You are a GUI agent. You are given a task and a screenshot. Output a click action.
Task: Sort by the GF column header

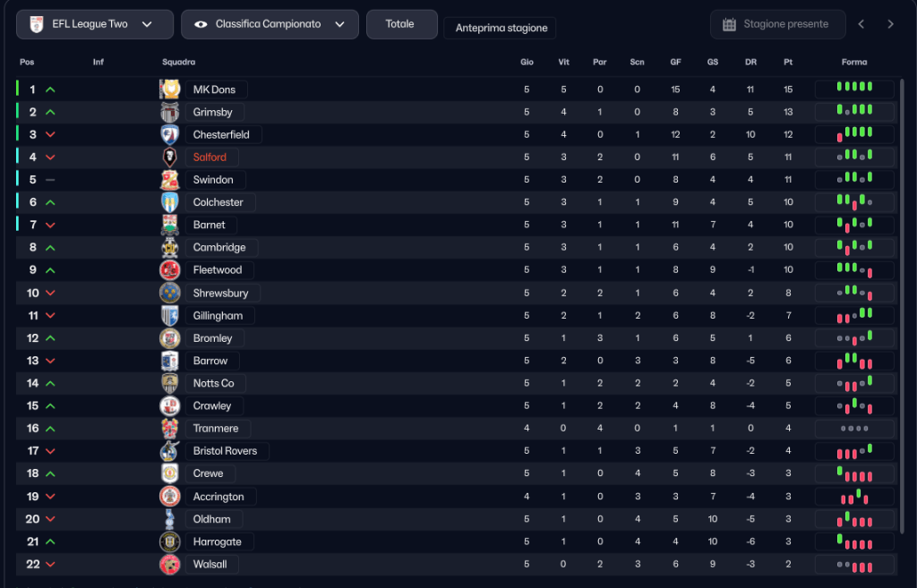point(675,63)
